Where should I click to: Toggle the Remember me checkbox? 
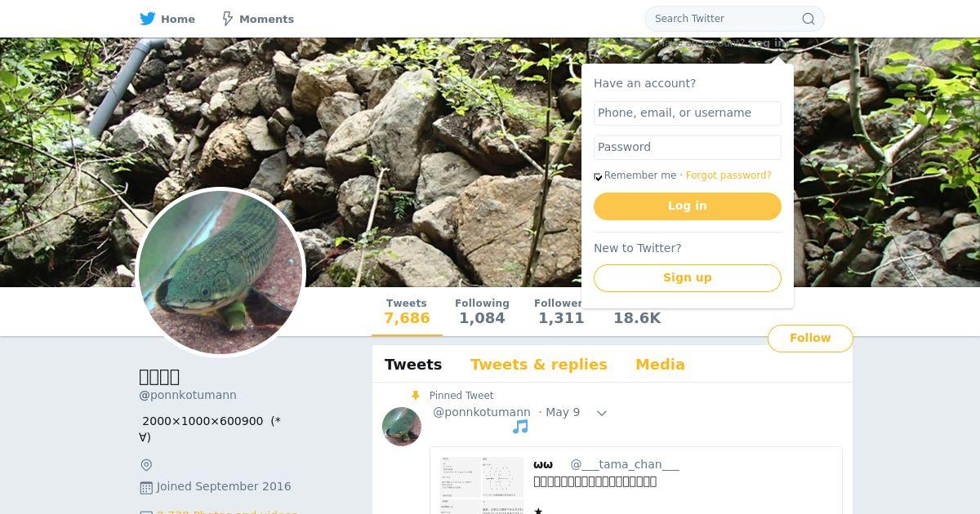[x=598, y=176]
